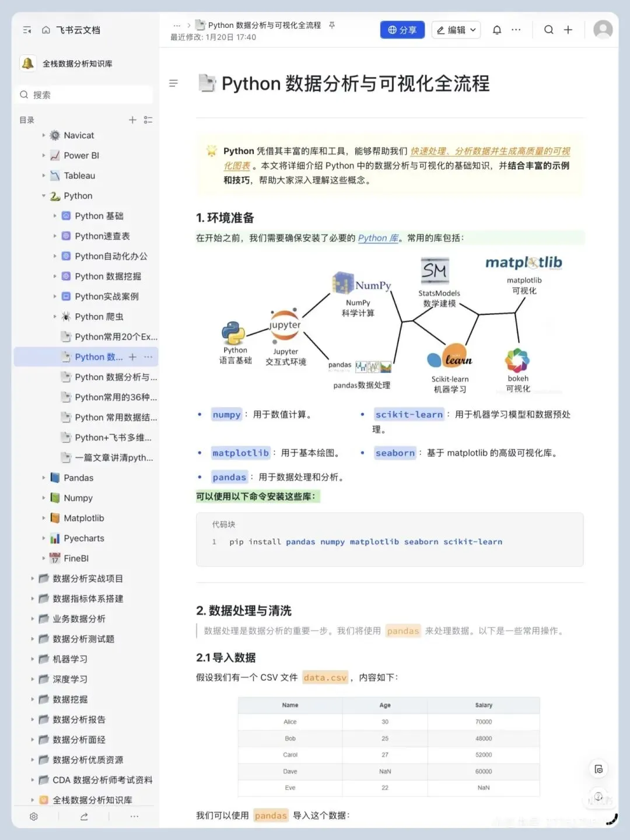Open the user avatar menu
Image resolution: width=630 pixels, height=840 pixels.
tap(603, 29)
